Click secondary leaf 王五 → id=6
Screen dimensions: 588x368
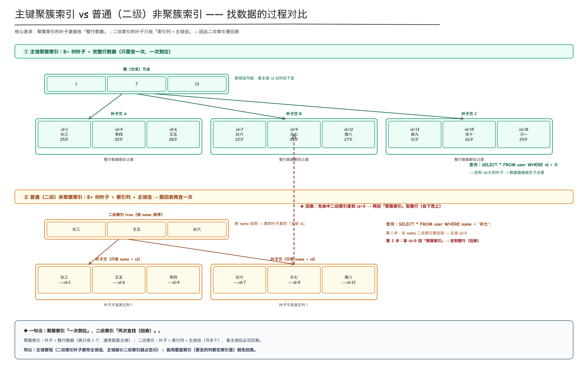(x=119, y=280)
